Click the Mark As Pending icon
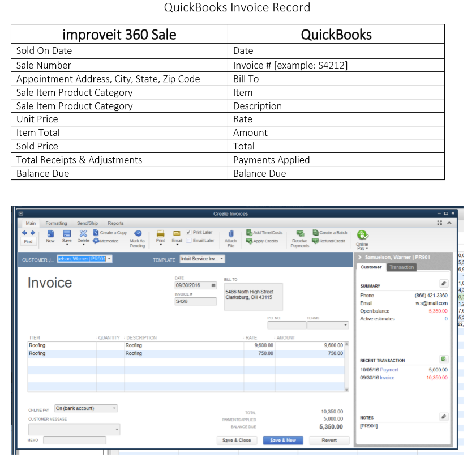 (x=138, y=233)
